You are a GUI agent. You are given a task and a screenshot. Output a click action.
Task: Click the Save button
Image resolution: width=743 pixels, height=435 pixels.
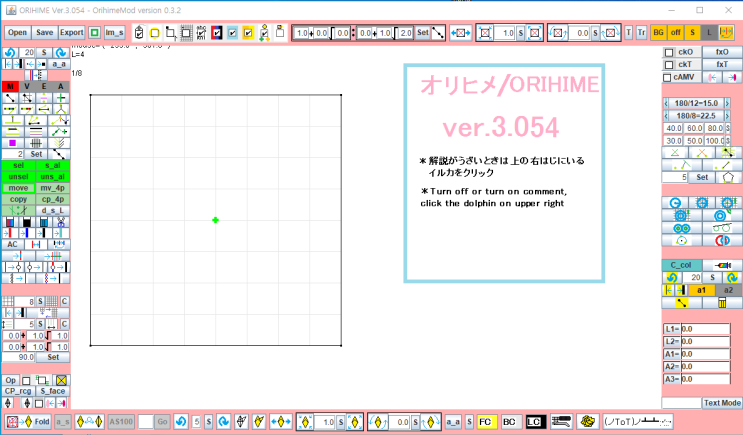point(45,32)
